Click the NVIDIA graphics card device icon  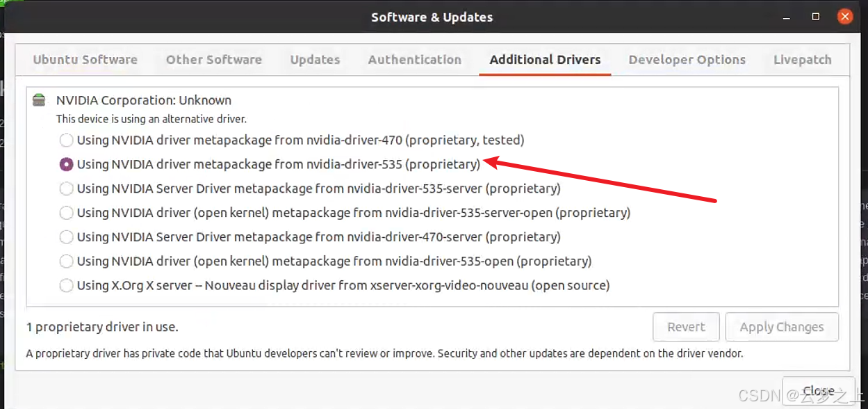tap(39, 100)
